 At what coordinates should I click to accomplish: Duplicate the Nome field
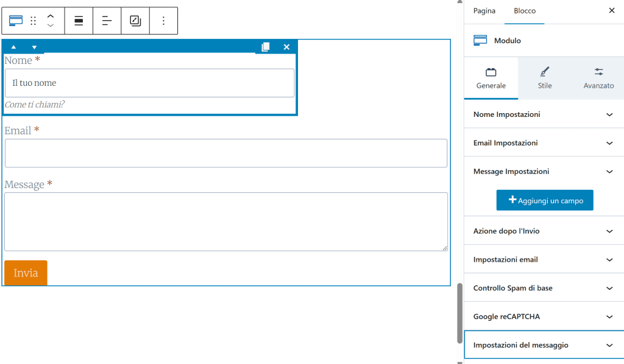[266, 47]
